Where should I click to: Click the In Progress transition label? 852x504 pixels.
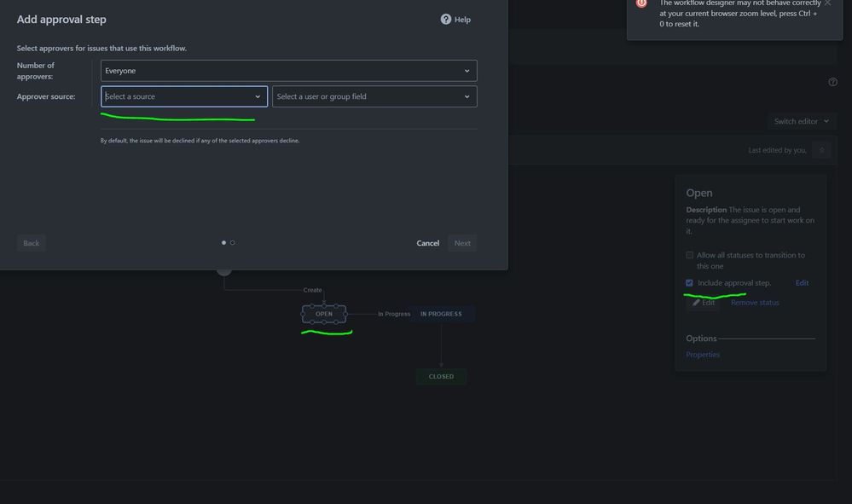pos(394,314)
